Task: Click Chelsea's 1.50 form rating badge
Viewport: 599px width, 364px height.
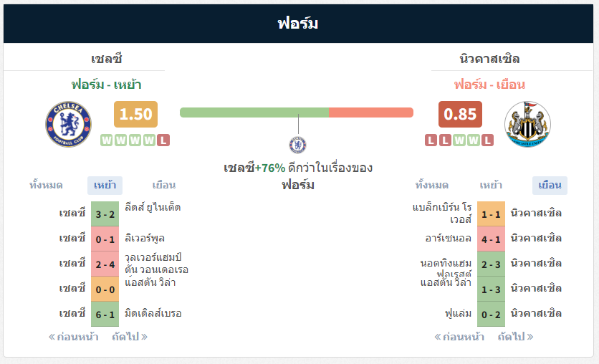Action: [x=135, y=114]
